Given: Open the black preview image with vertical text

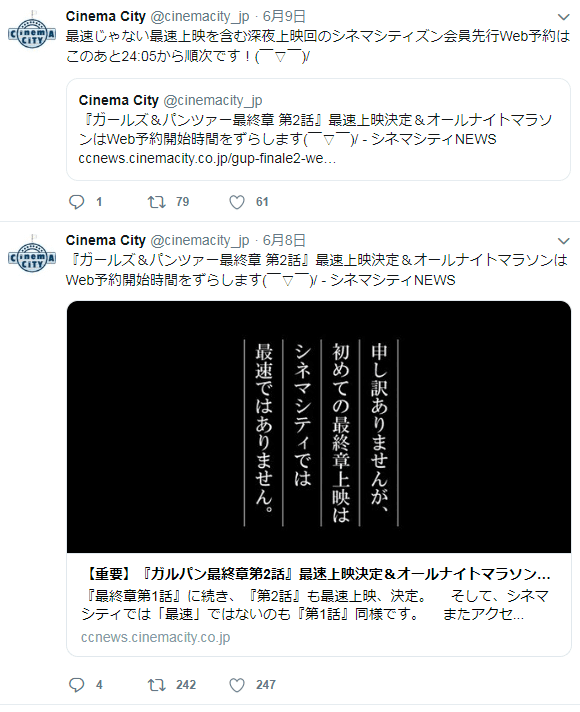Looking at the screenshot, I should pyautogui.click(x=319, y=427).
